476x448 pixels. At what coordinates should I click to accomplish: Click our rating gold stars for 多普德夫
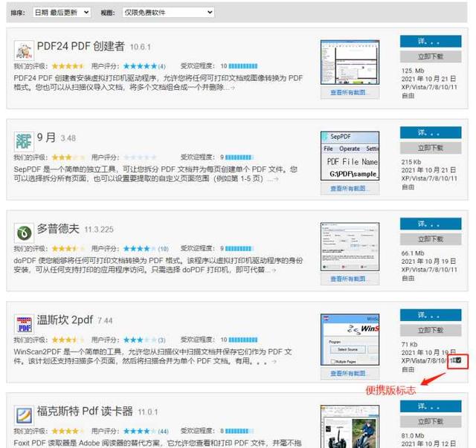tap(68, 249)
